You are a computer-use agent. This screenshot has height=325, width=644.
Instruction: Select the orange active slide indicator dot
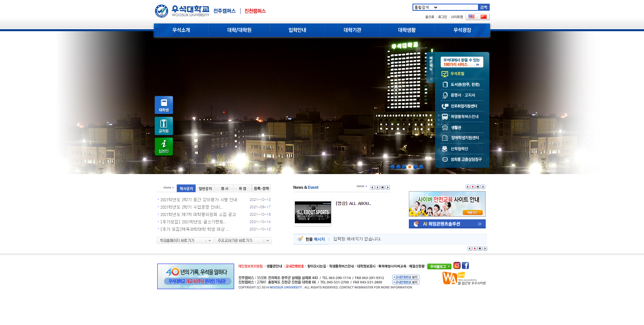tap(410, 167)
